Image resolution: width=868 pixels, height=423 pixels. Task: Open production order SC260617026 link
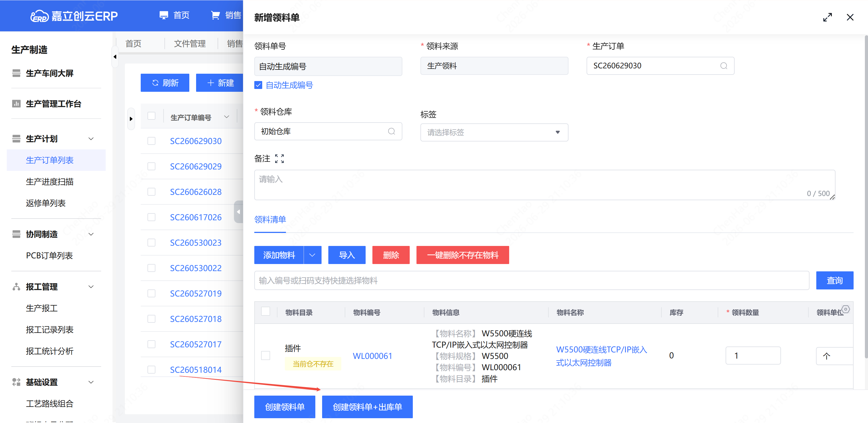(196, 217)
